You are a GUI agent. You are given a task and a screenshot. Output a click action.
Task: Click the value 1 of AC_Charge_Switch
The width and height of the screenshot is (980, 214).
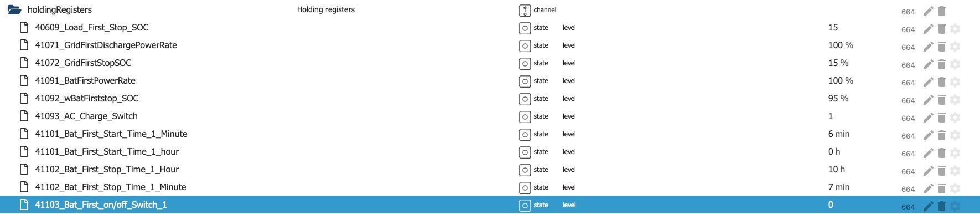(x=831, y=116)
